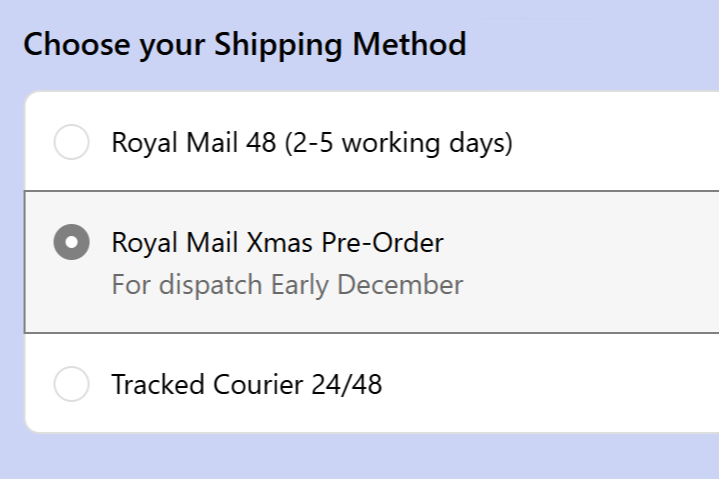Select the Royal Mail Xmas Pre-Order radio button
Viewport: 719px width, 479px height.
coord(71,243)
